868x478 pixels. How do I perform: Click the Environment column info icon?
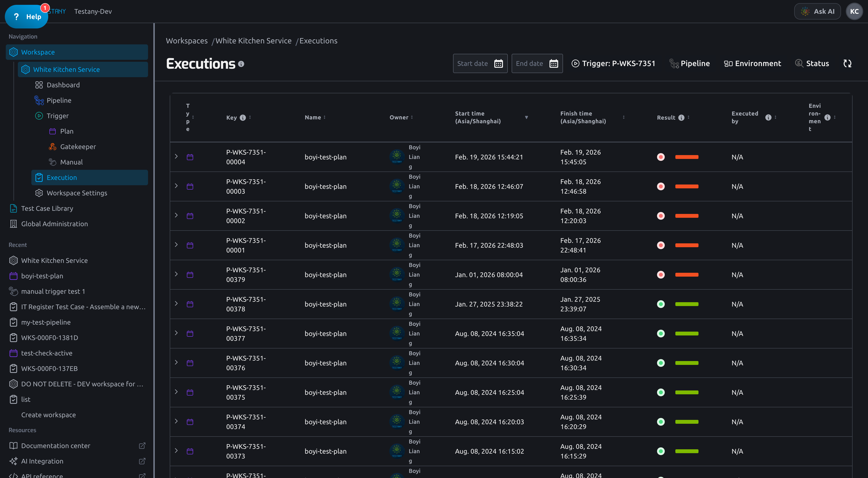point(827,117)
